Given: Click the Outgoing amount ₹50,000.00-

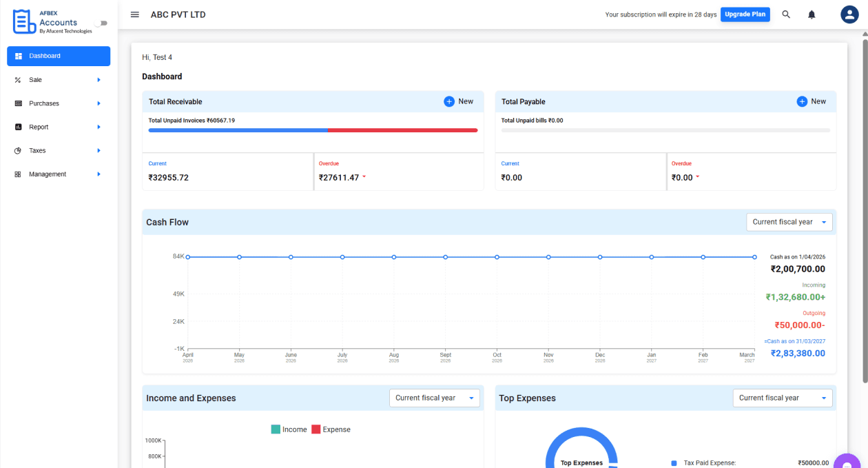Looking at the screenshot, I should tap(800, 325).
